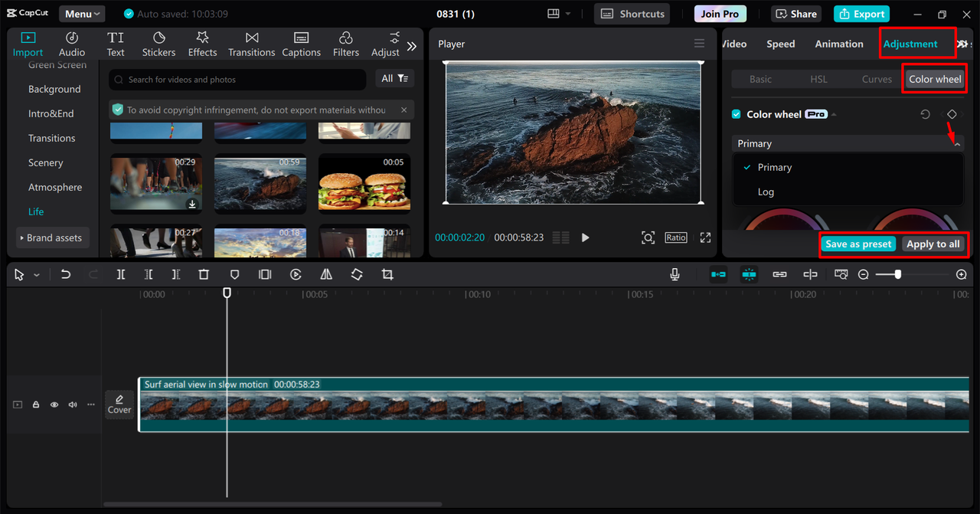Viewport: 980px width, 514px height.
Task: Open the player menu hamburger
Action: pyautogui.click(x=698, y=44)
